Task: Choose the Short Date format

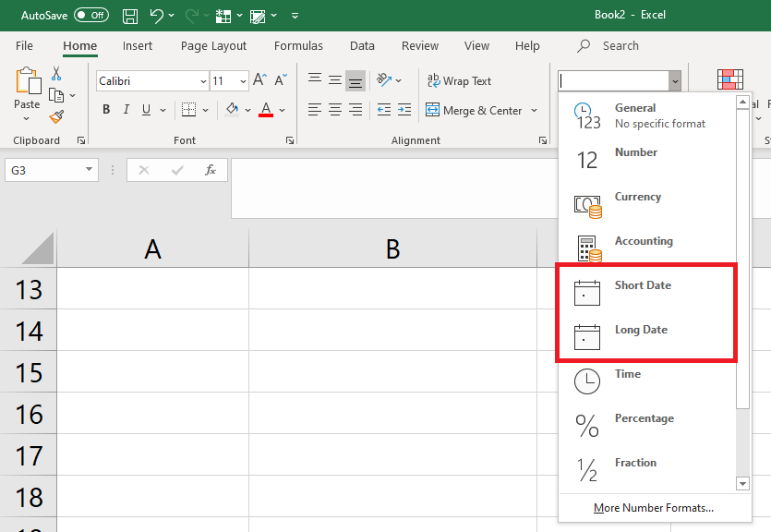Action: point(647,293)
